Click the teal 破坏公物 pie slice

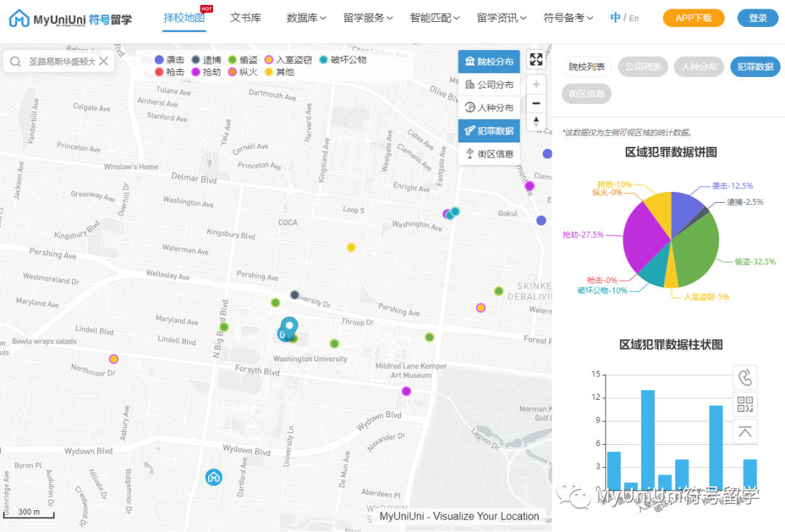(x=655, y=270)
